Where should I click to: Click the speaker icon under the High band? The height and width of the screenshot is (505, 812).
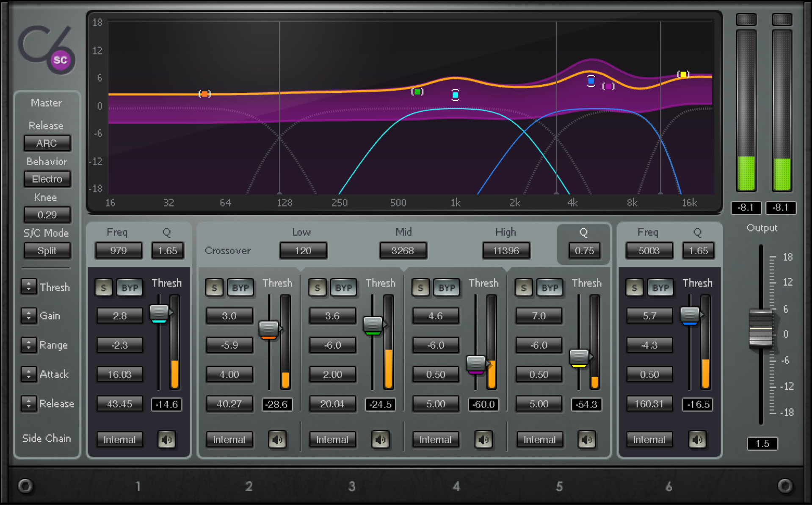(x=484, y=439)
